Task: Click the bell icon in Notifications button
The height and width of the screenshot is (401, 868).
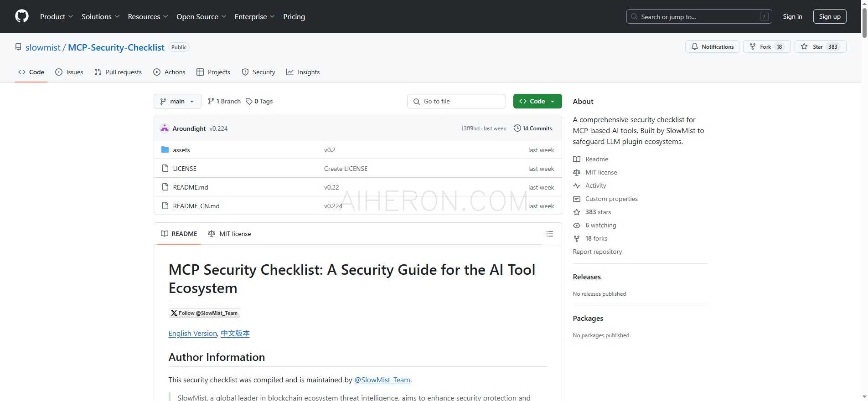Action: (695, 47)
